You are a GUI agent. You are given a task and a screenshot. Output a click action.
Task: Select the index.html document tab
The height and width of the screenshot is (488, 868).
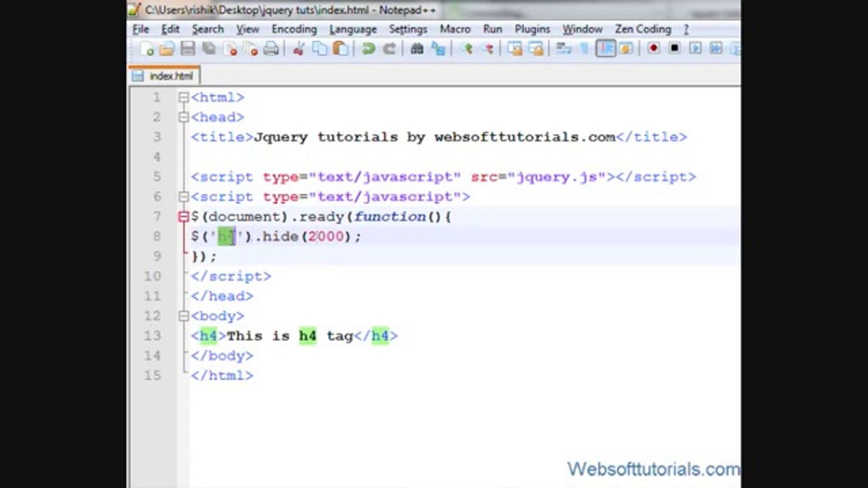pyautogui.click(x=165, y=76)
